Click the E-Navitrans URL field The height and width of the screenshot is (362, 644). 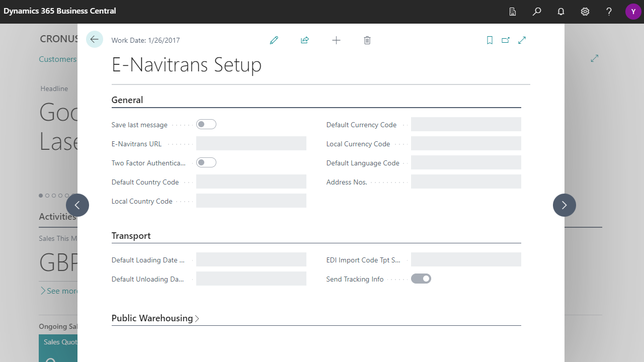(251, 143)
